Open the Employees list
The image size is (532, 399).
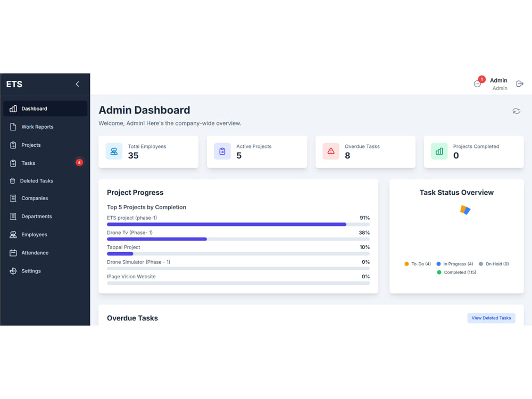(x=45, y=235)
